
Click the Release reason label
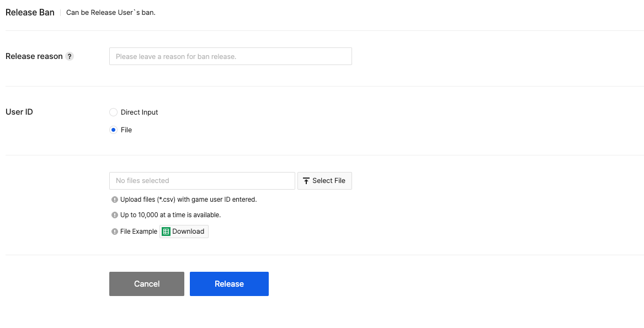(34, 56)
